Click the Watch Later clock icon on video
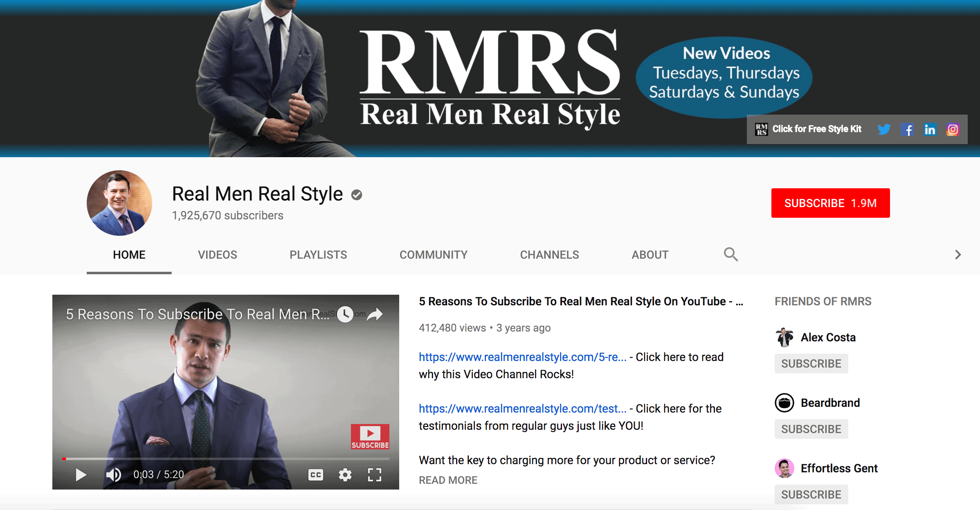Image resolution: width=980 pixels, height=510 pixels. (x=345, y=314)
